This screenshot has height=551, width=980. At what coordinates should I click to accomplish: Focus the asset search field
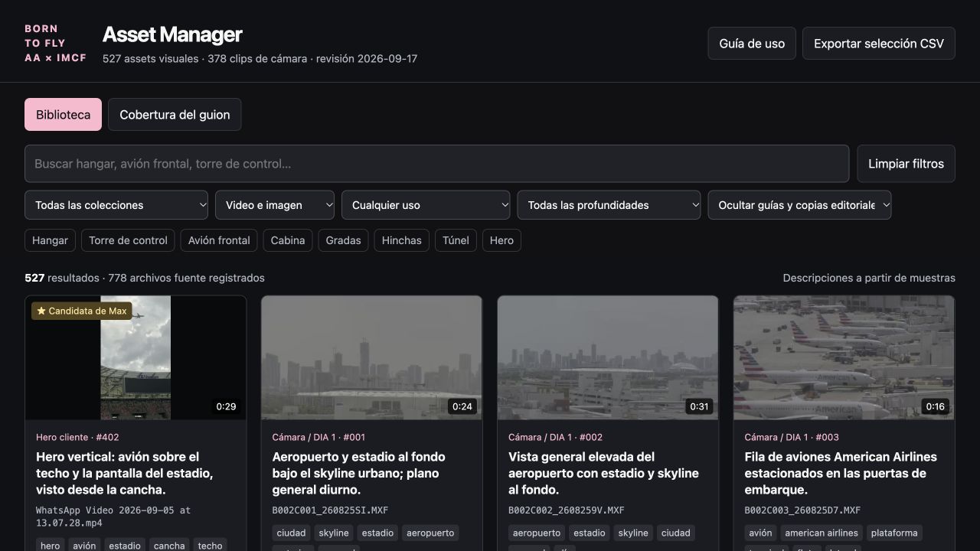click(x=436, y=164)
